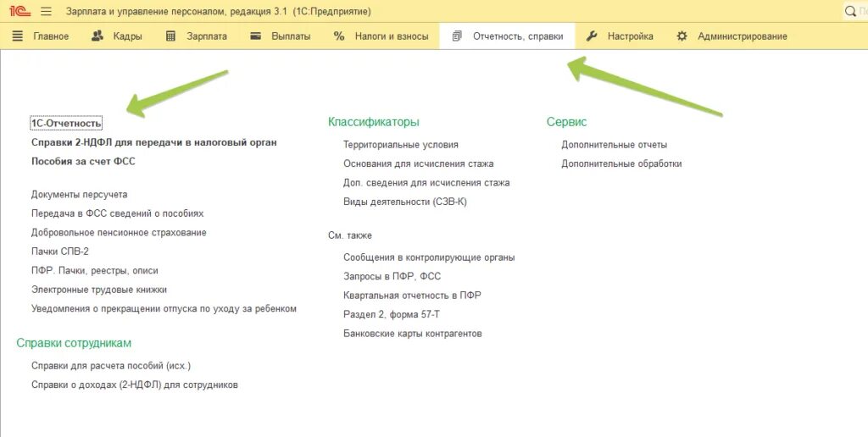Open the hamburger main menu
This screenshot has width=868, height=437.
point(47,11)
